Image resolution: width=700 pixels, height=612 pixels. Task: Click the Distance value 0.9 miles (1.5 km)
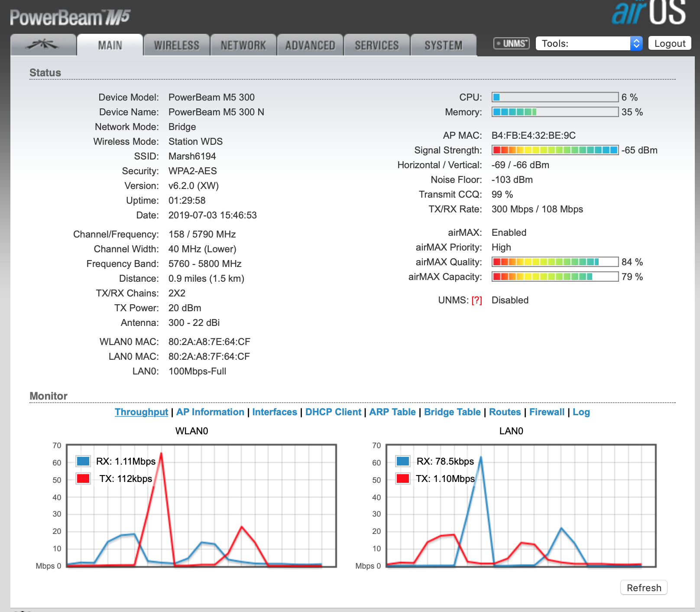(206, 279)
